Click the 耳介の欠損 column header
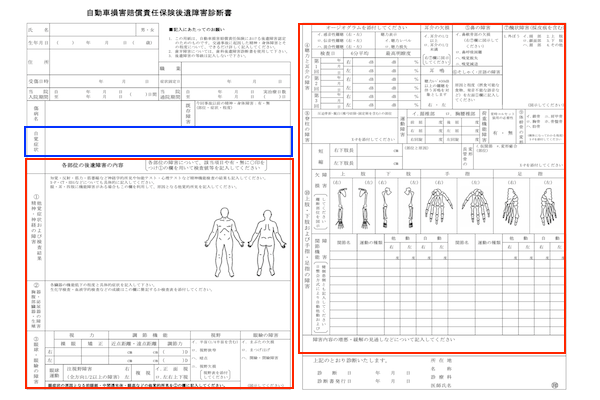Screen dimensions: 600x400 click(437, 28)
